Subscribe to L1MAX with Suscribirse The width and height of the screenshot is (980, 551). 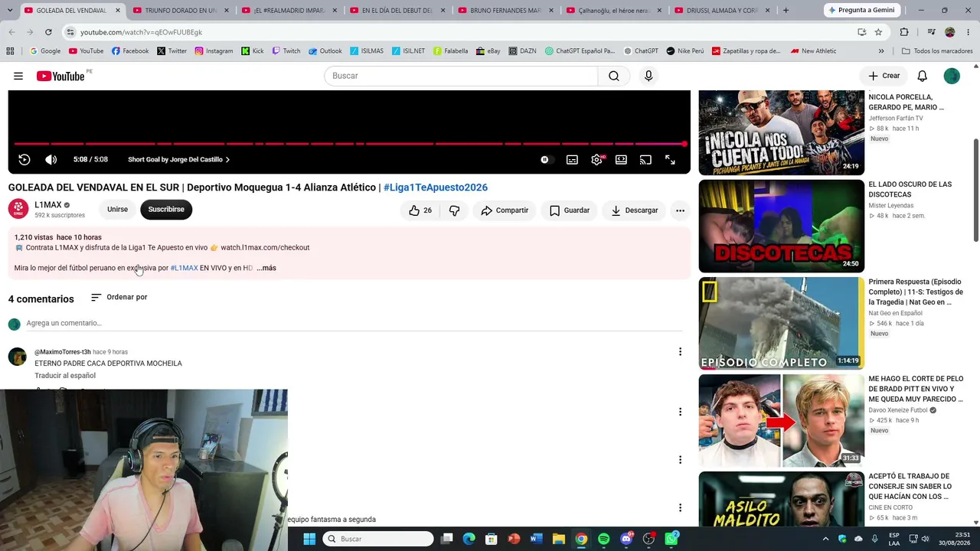[166, 210]
